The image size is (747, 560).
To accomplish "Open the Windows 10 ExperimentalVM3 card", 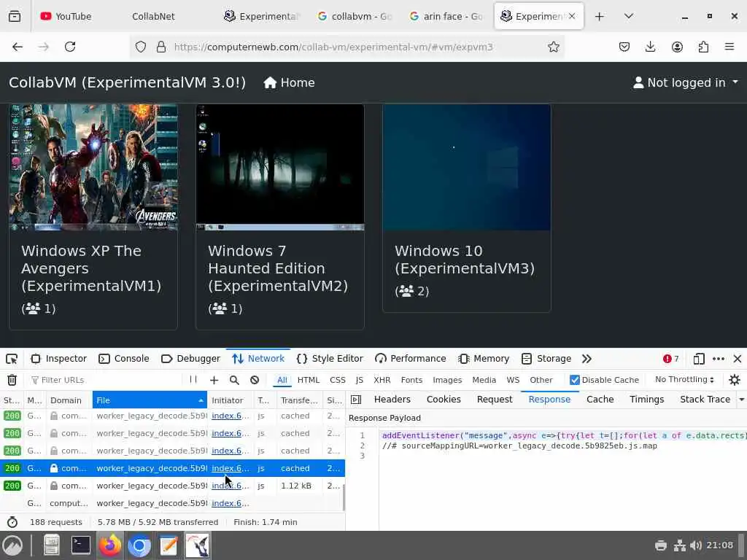I will tap(467, 208).
